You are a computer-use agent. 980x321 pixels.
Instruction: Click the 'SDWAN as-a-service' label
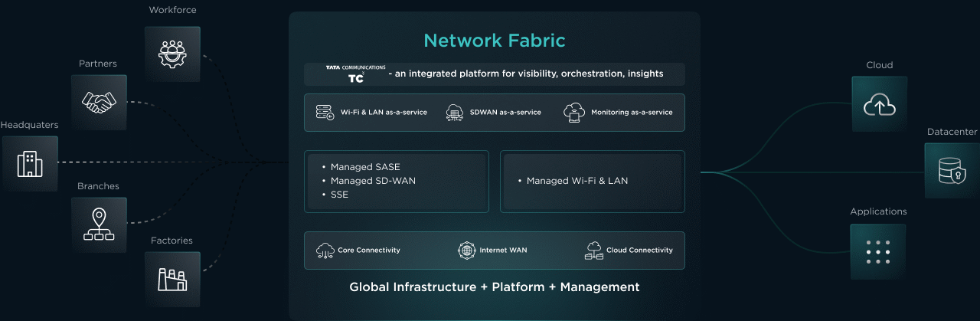click(505, 113)
